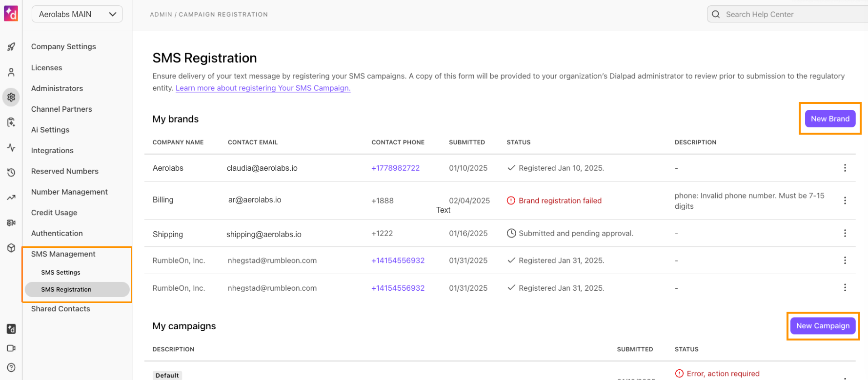Open the Aerolabs MAIN office dropdown
Image resolution: width=868 pixels, height=380 pixels.
77,14
